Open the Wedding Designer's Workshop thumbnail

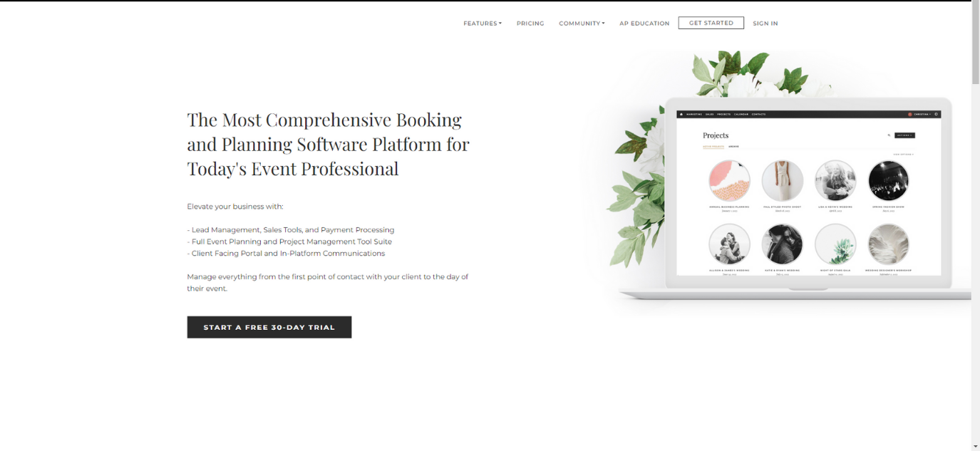click(x=888, y=244)
